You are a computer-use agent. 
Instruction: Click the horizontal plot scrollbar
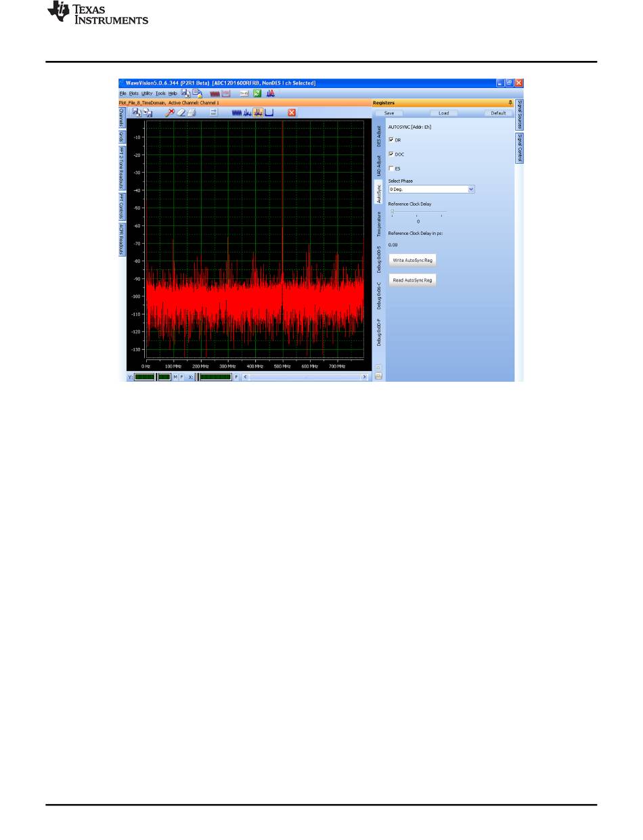[x=305, y=377]
